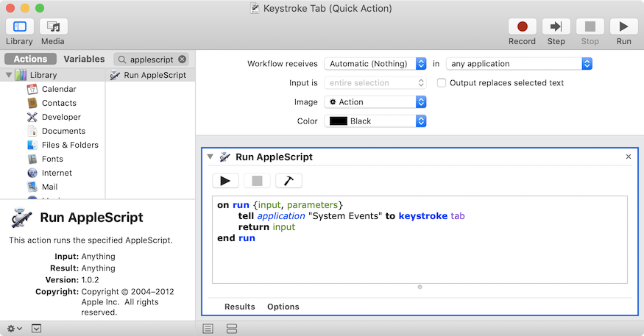Enable Output replaces selected text
Viewport: 644px width, 336px height.
tap(442, 83)
